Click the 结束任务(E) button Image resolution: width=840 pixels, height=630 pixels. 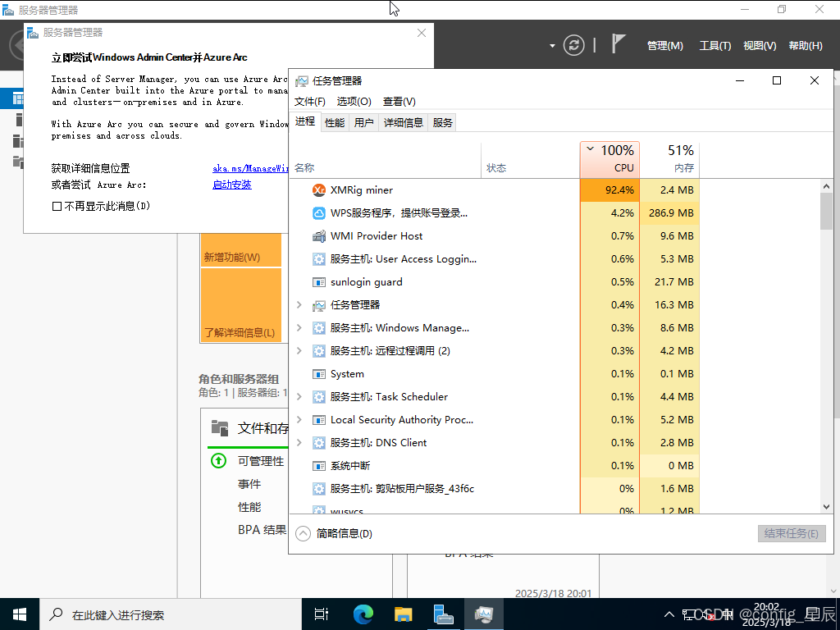coord(792,533)
